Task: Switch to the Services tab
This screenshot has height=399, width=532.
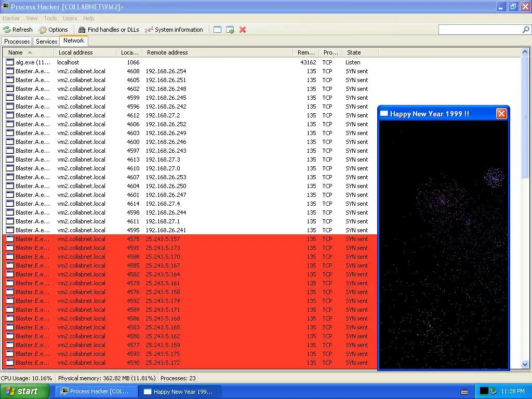Action: click(x=46, y=42)
